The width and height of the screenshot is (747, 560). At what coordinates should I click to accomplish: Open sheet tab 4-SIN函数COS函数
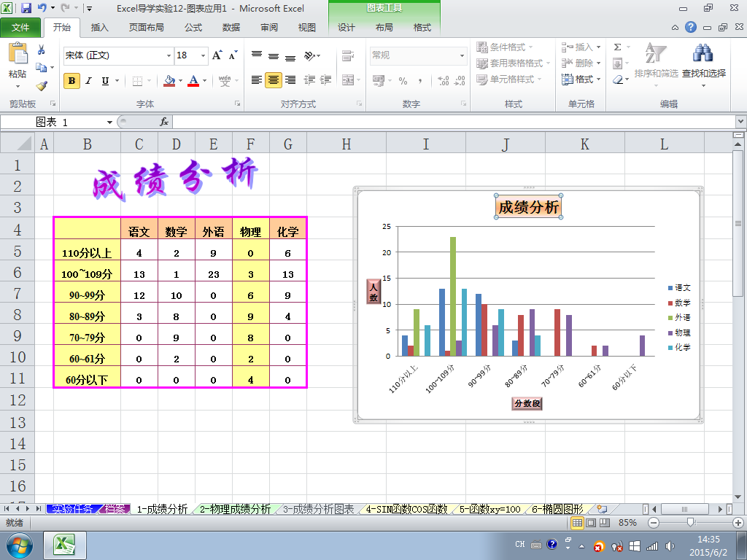click(x=406, y=510)
